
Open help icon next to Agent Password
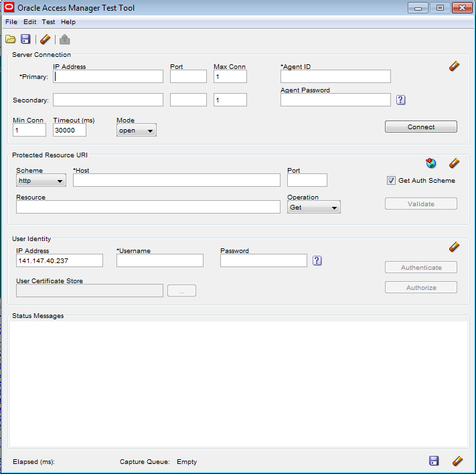pos(401,100)
